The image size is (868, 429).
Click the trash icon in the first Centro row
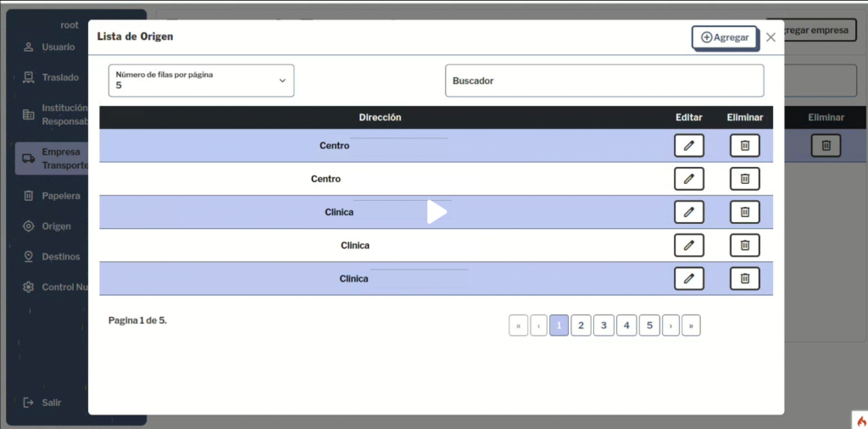point(744,146)
